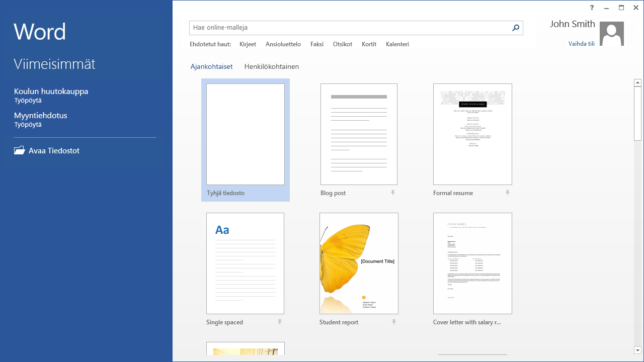644x362 pixels.
Task: Click the Student report label
Action: [x=339, y=322]
